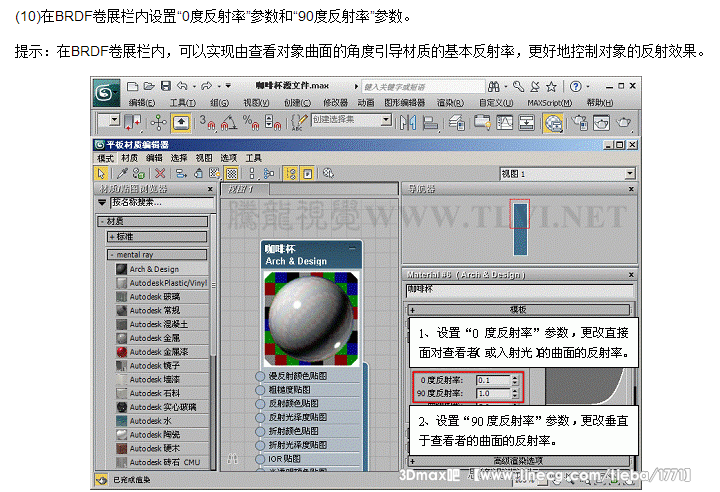The width and height of the screenshot is (720, 492).
Task: Click the Assign Material to Selection icon
Action: pyautogui.click(x=139, y=174)
